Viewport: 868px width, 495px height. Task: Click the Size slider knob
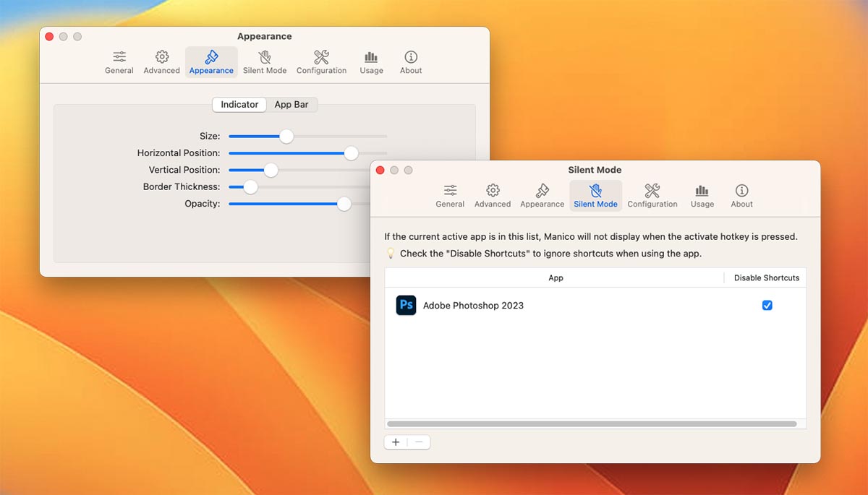pos(286,136)
